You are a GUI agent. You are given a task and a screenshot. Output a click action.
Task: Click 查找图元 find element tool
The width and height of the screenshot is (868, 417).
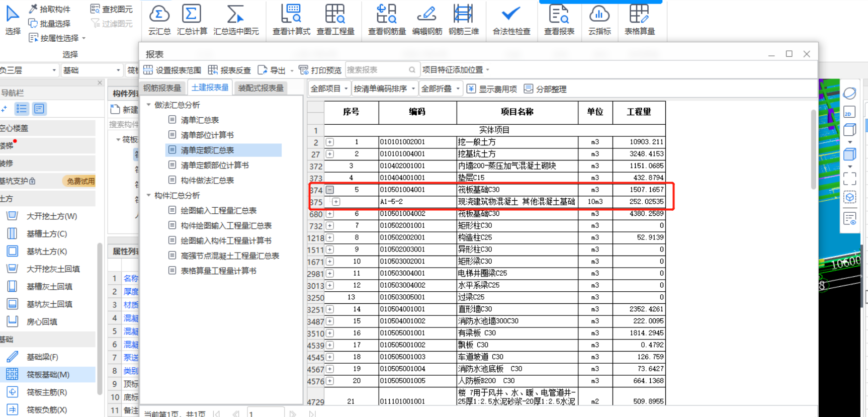(112, 9)
